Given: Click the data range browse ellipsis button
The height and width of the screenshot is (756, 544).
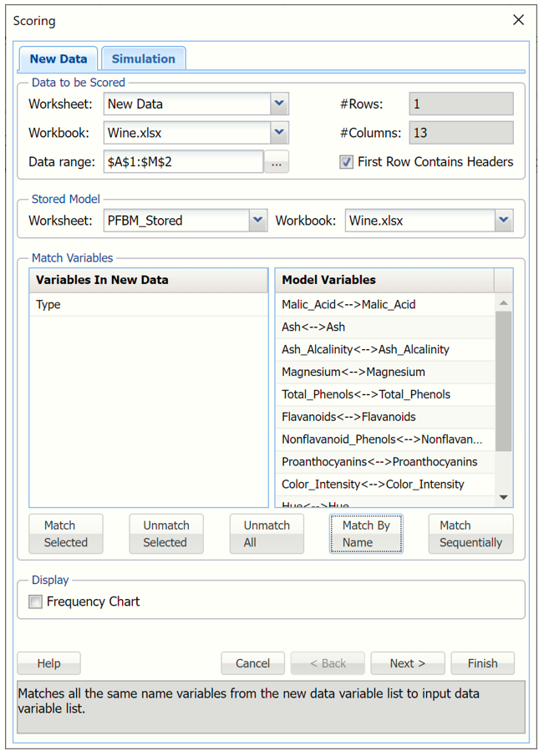Looking at the screenshot, I should tap(277, 163).
